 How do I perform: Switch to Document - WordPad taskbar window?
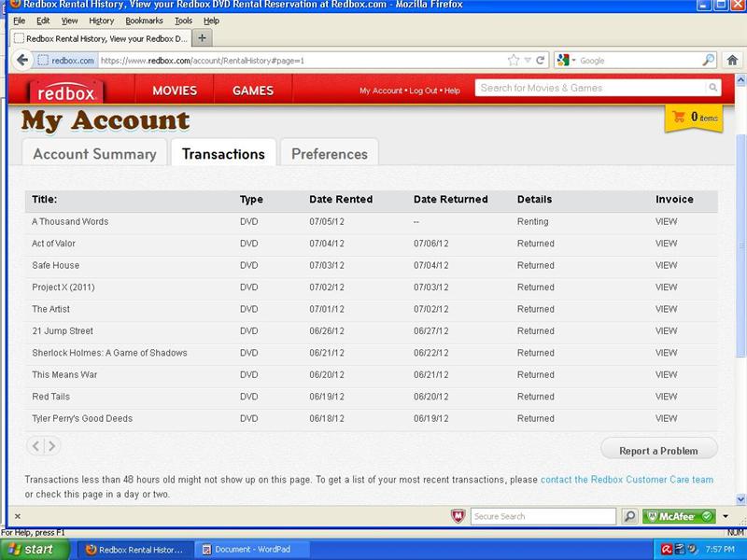[251, 550]
